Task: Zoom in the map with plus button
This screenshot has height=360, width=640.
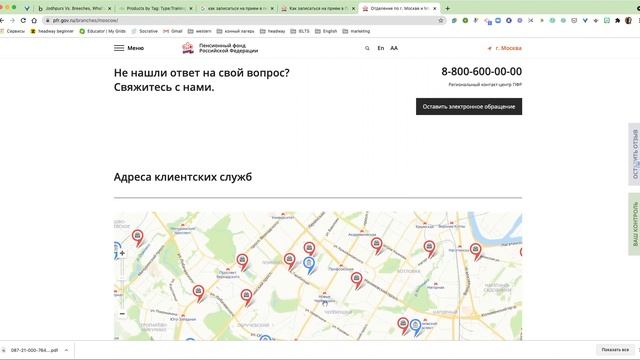Action: [122, 253]
